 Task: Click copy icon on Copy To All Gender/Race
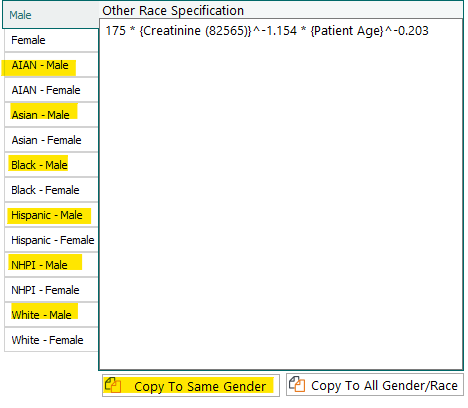coord(297,384)
